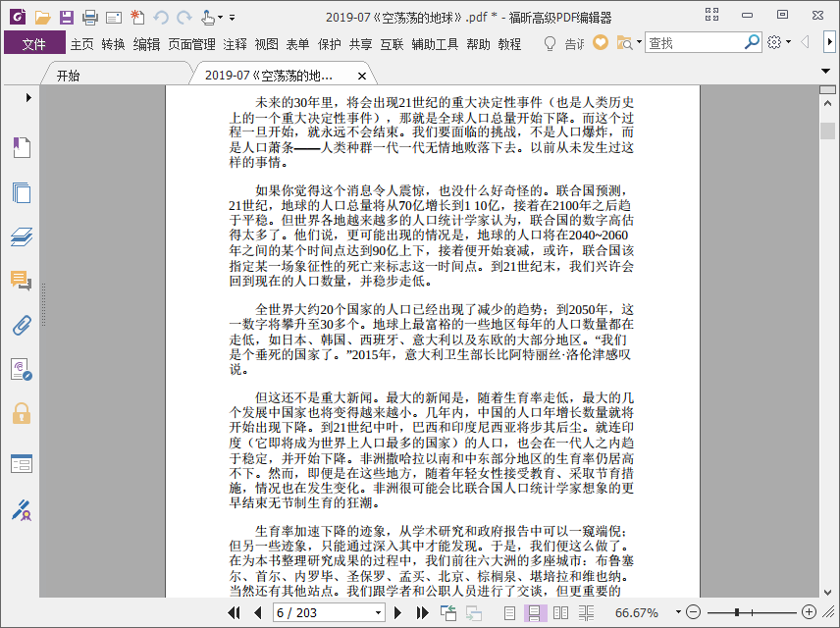This screenshot has width=840, height=628.
Task: Open the Customize Quick Access Toolbar dropdown
Action: [232, 18]
